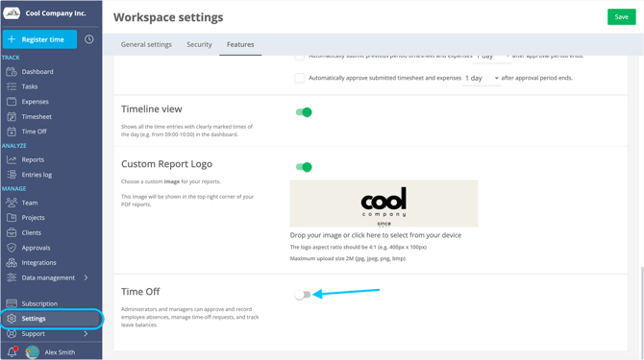Click the cool company logo thumbnail

click(384, 204)
